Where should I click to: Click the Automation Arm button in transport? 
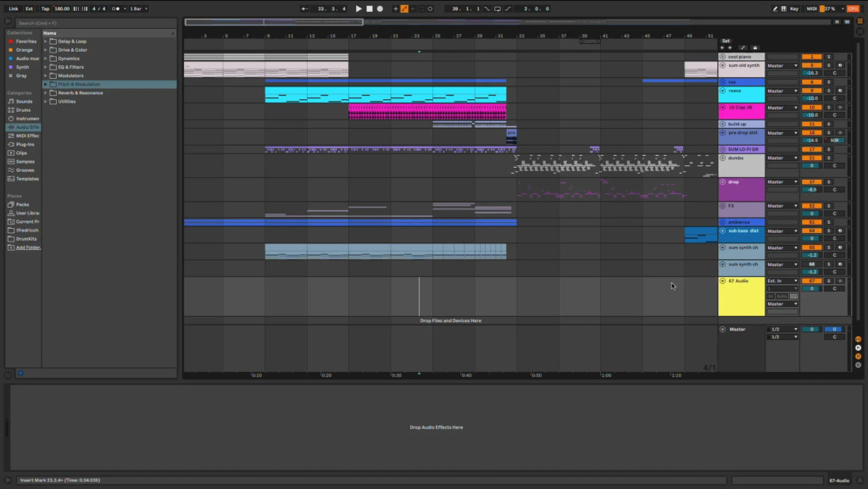pyautogui.click(x=404, y=8)
